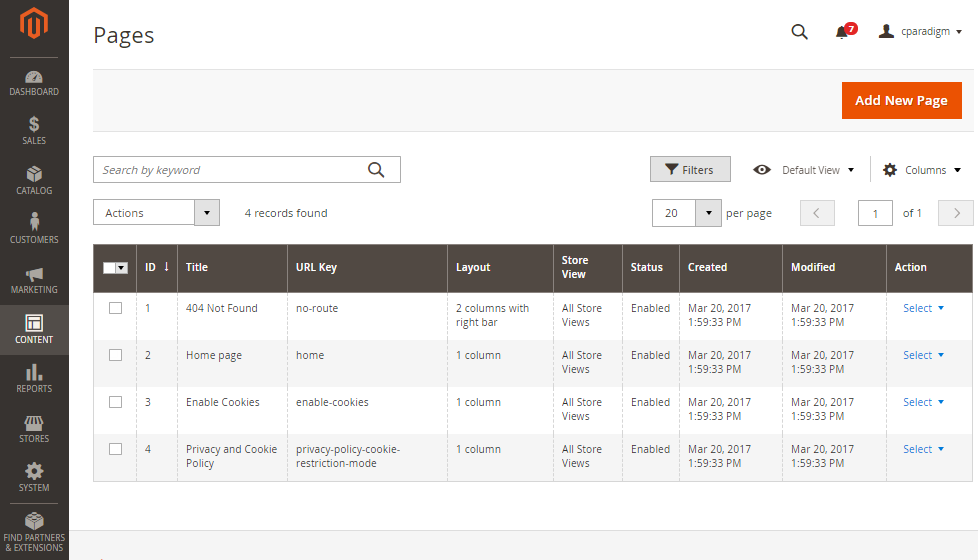The image size is (978, 560).
Task: Tick the Home page row checkbox
Action: point(115,355)
